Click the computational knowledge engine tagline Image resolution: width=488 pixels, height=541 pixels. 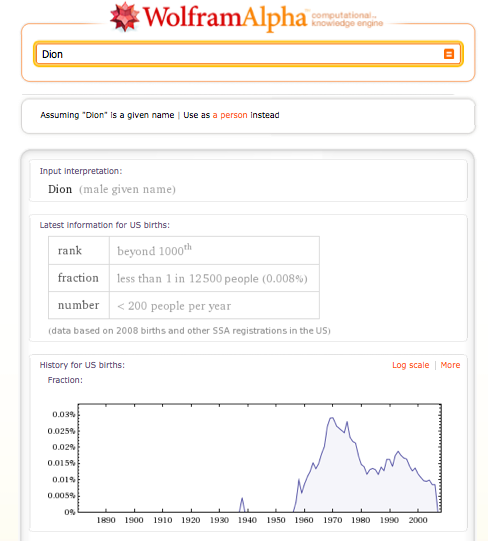click(x=347, y=19)
